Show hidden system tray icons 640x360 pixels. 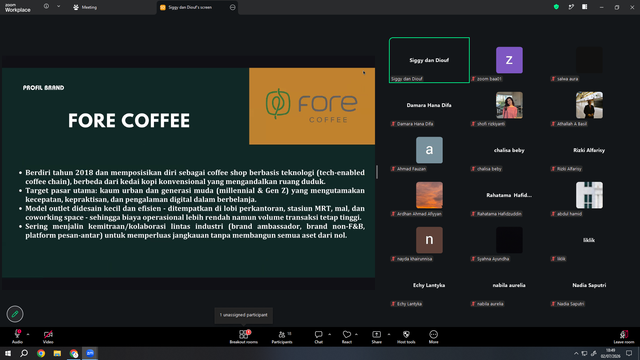coord(576,353)
